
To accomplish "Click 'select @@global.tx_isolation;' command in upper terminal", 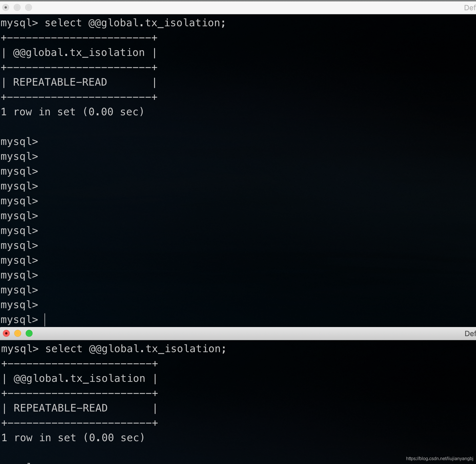I will click(135, 23).
